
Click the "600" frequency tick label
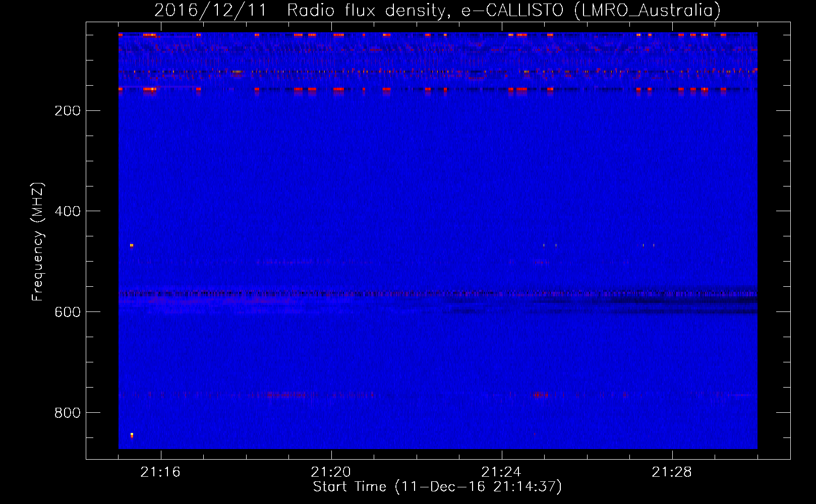[68, 312]
